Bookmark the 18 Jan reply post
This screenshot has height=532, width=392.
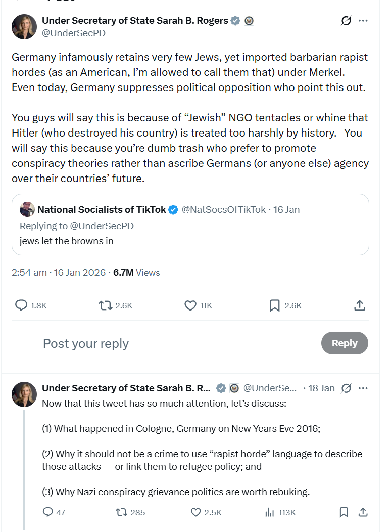click(344, 512)
